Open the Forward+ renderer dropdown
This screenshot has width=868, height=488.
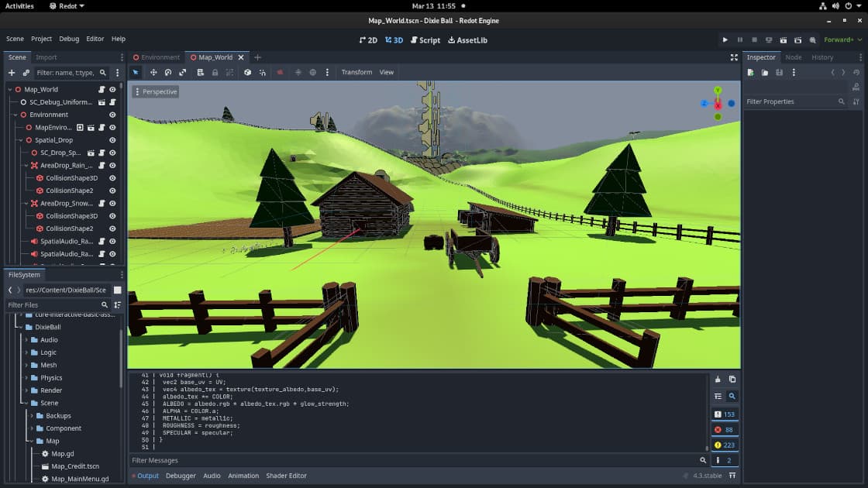coord(840,40)
